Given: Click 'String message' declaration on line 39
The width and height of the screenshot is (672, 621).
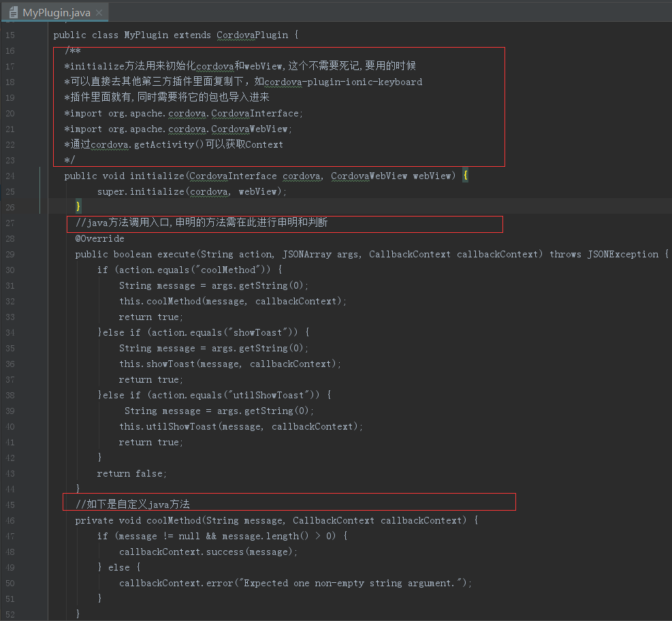Looking at the screenshot, I should click(x=163, y=411).
